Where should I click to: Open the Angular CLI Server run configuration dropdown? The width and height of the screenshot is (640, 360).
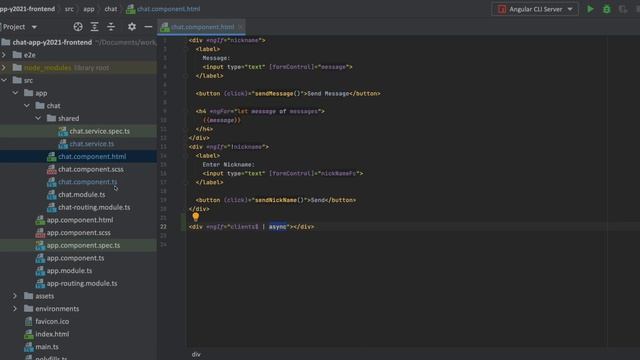(x=535, y=9)
